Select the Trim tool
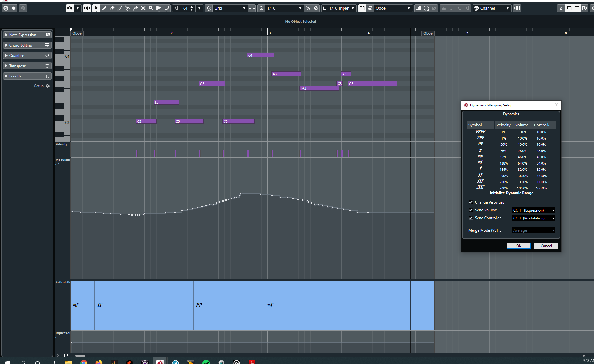 coord(120,8)
